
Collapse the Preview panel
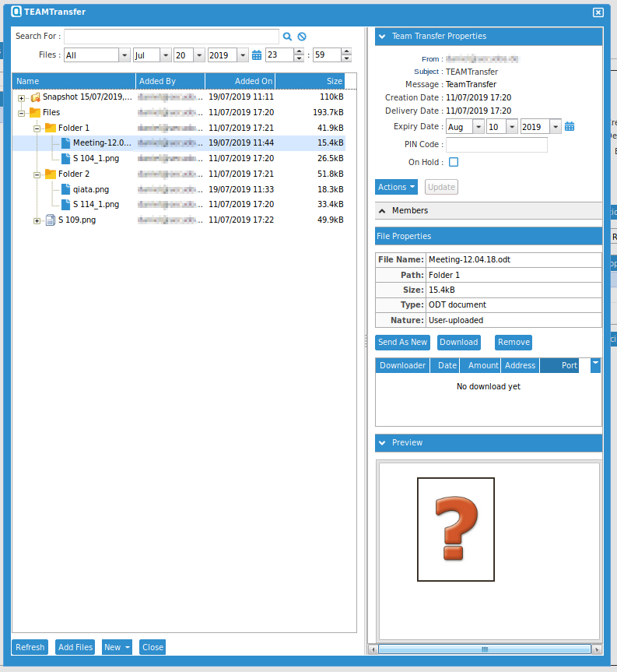(x=382, y=443)
